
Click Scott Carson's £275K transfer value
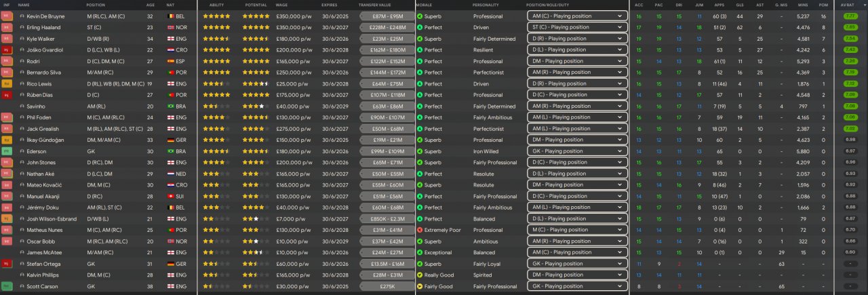pyautogui.click(x=389, y=286)
